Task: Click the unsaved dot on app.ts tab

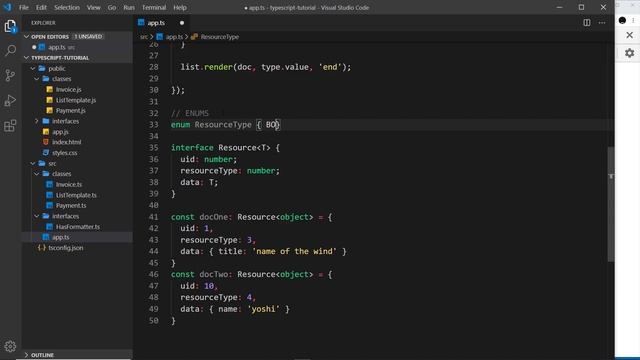Action: point(182,23)
